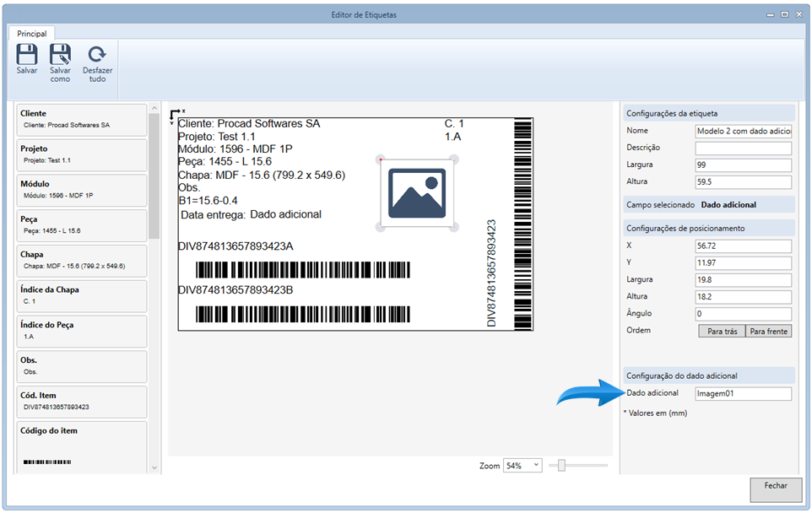Select the Projeto field card
Viewport: 812px width, 513px height.
[x=82, y=155]
